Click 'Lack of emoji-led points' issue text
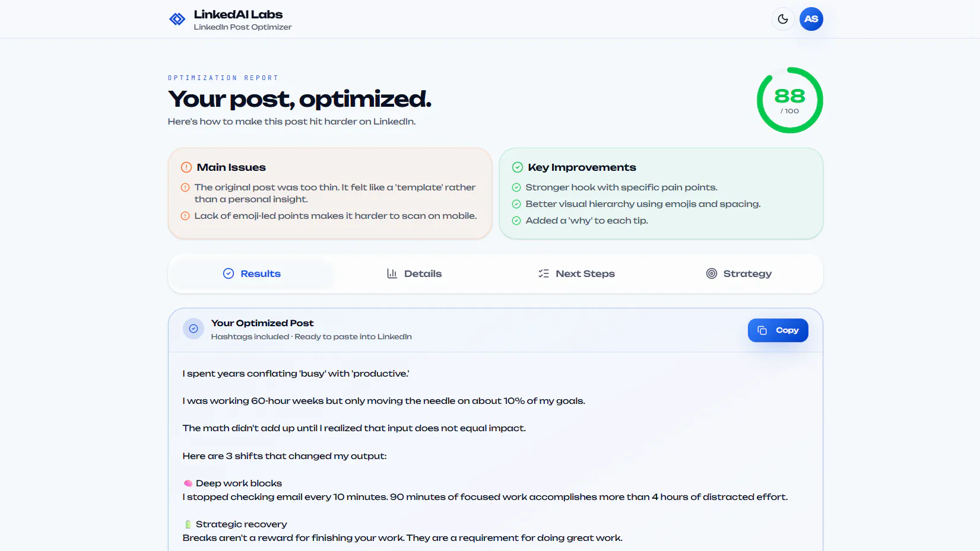Viewport: 980px width, 551px height. (x=336, y=216)
